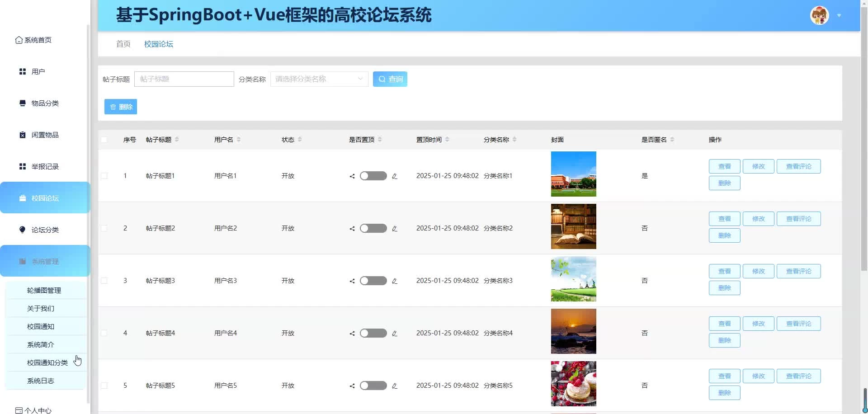Enable the pin-to-top switch for 帖子标题4

click(373, 333)
